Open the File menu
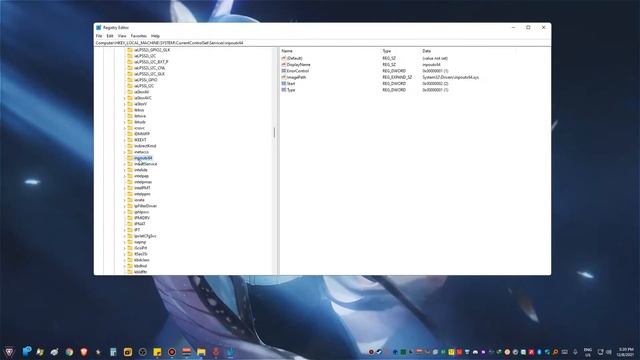 (99, 36)
